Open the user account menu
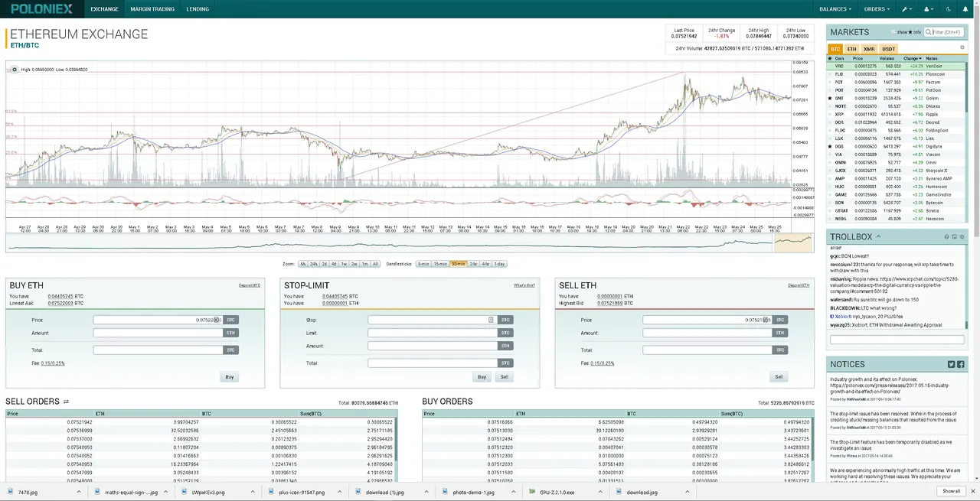 929,9
